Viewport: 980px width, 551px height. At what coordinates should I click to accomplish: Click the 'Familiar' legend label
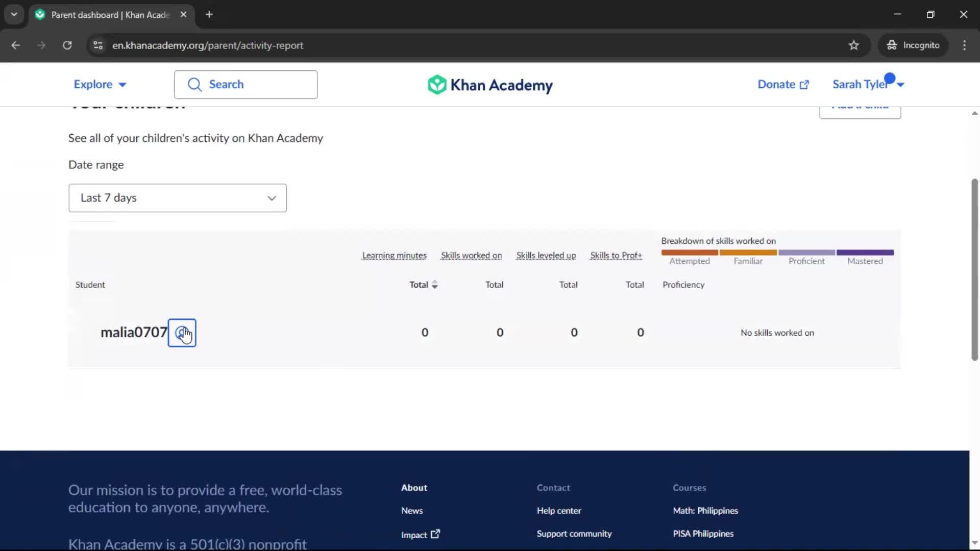click(x=748, y=261)
